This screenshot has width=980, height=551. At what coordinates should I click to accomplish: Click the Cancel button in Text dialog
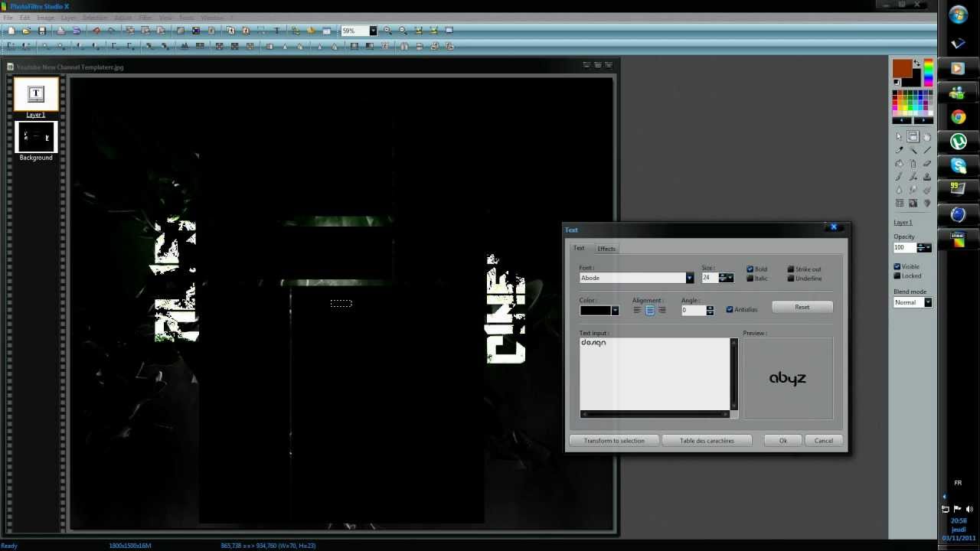point(824,441)
